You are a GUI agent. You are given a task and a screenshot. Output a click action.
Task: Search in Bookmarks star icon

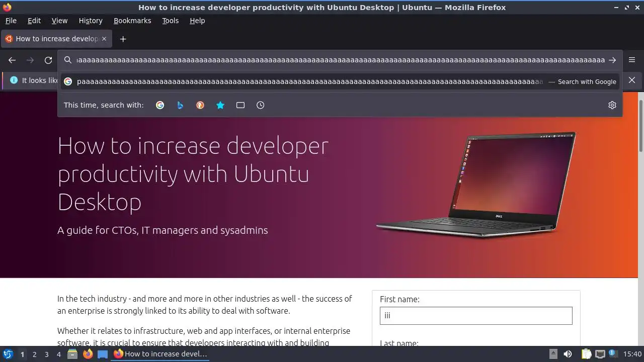220,105
